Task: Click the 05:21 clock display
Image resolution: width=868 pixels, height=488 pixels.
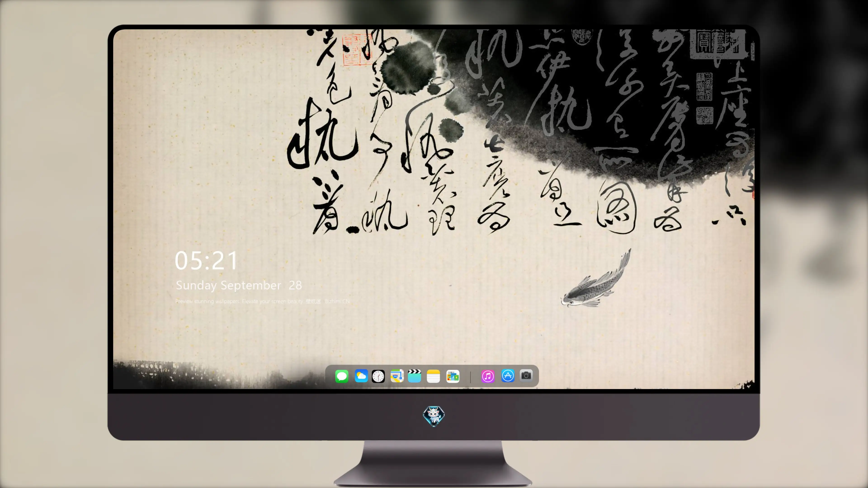Action: 206,261
